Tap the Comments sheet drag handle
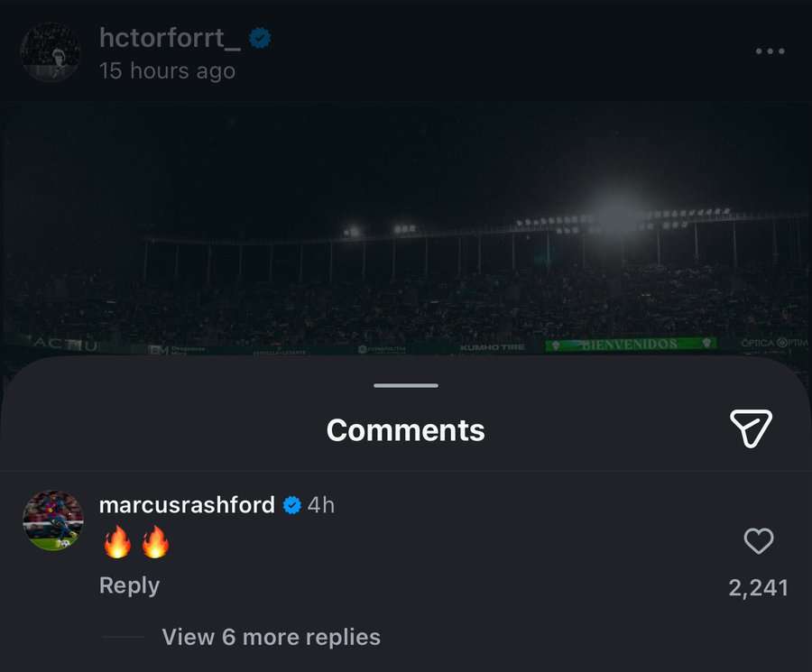Viewport: 812px width, 672px height. (x=405, y=385)
